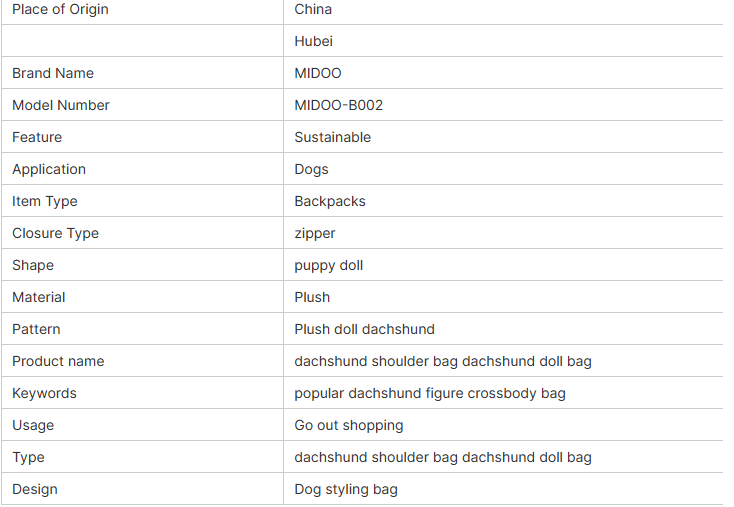Click the 'Keywords' label cell
This screenshot has height=507, width=734.
pos(142,393)
